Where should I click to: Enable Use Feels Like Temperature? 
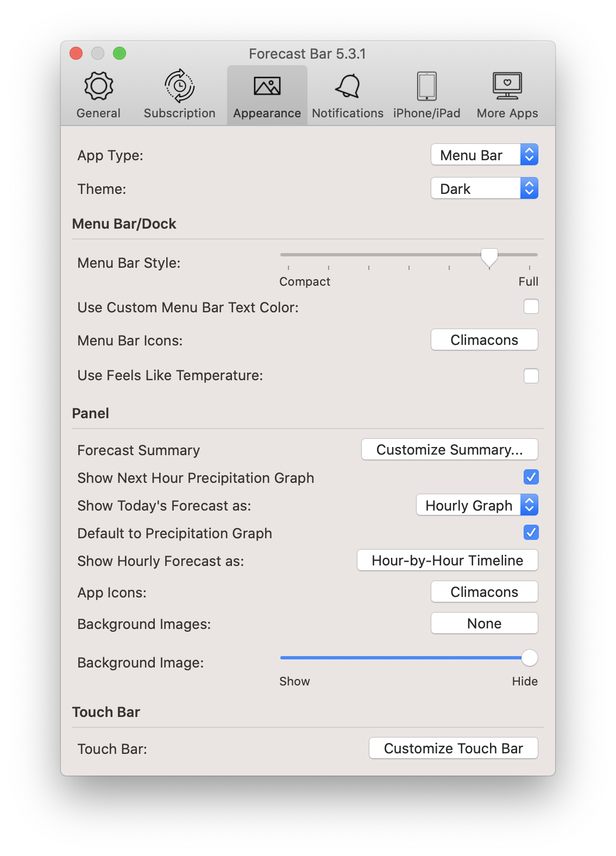coord(531,375)
